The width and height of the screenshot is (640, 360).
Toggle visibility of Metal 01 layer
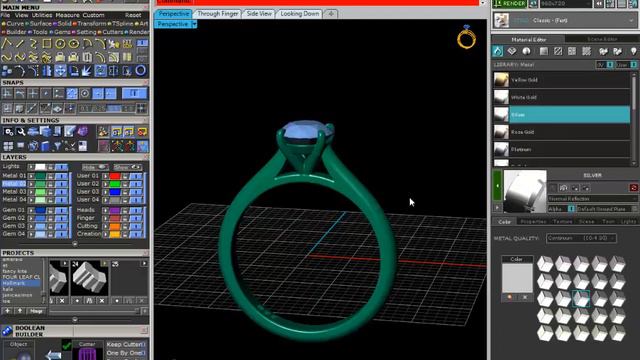tap(61, 176)
